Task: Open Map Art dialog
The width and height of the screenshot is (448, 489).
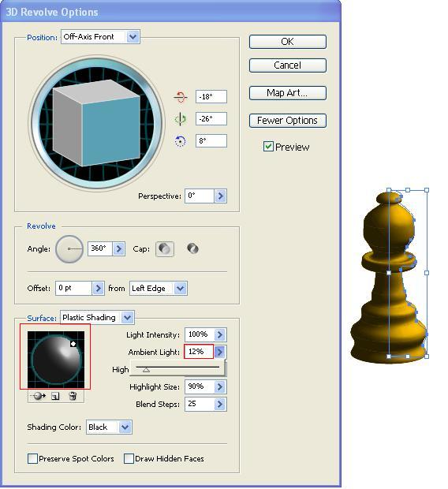Action: pos(288,93)
